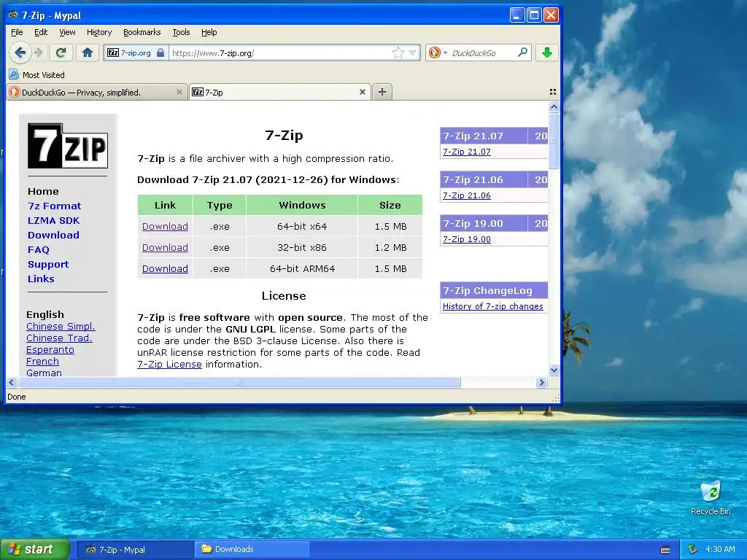The image size is (747, 560).
Task: Download the 64-bit ARM64 exe
Action: 165,268
